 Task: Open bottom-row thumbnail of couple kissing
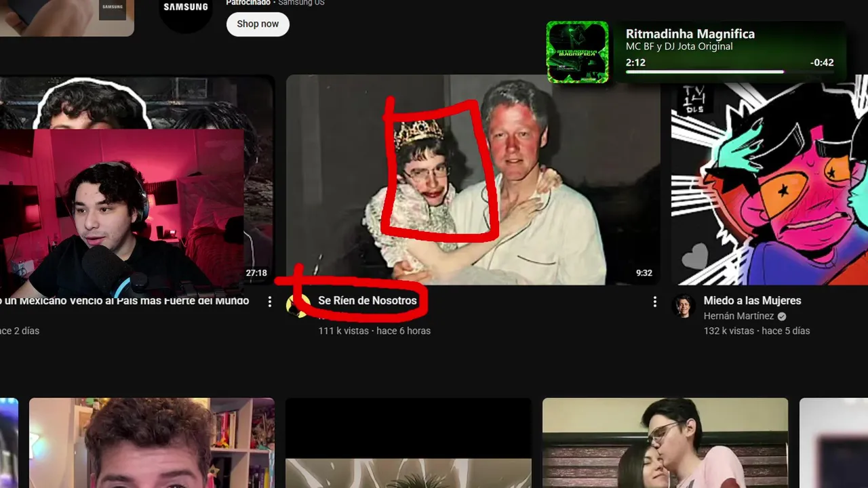point(665,443)
